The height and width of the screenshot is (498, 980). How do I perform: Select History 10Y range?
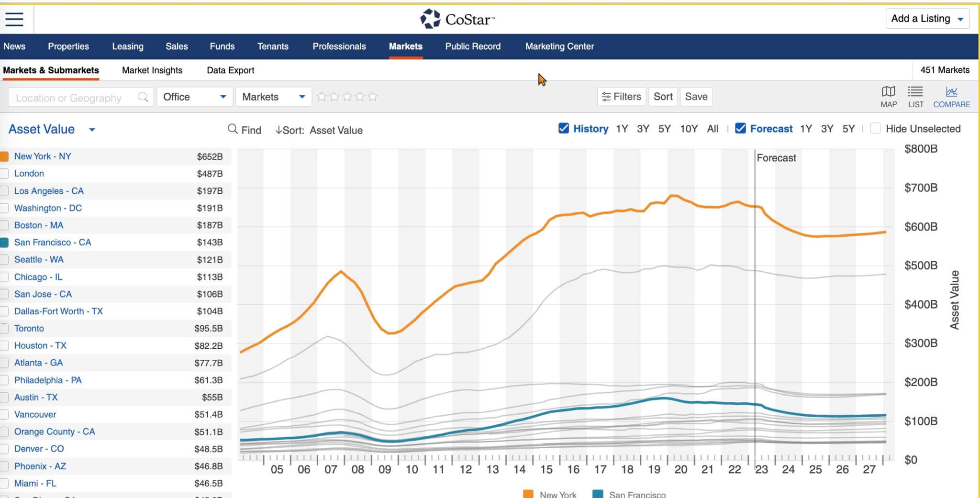[689, 129]
